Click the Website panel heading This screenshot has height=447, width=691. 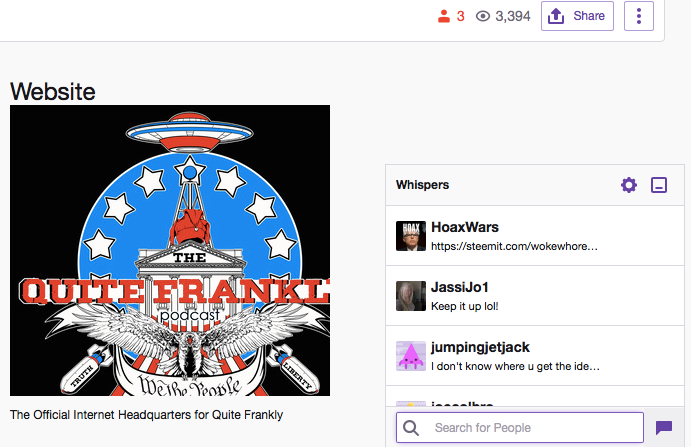52,92
